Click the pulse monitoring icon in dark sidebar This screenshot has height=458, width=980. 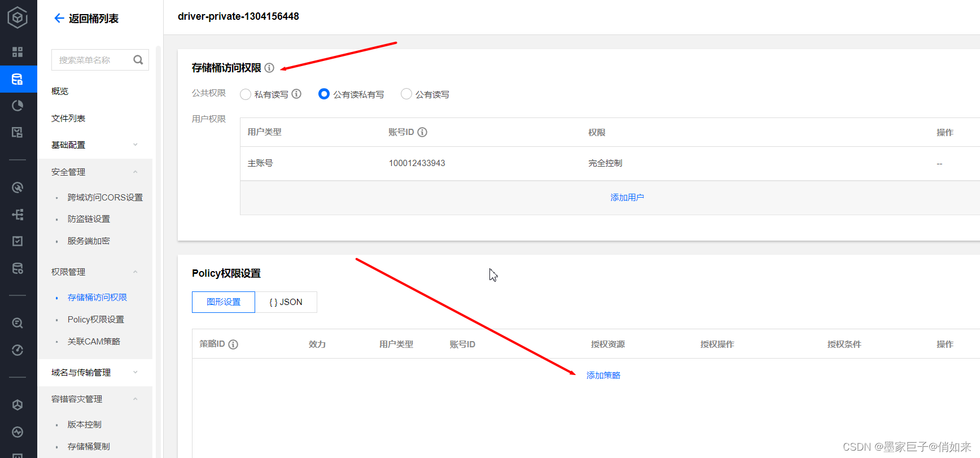pyautogui.click(x=17, y=432)
